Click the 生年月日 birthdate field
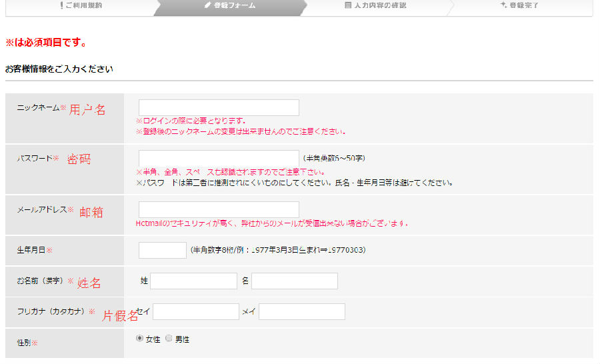Image resolution: width=600 pixels, height=364 pixels. click(x=162, y=250)
